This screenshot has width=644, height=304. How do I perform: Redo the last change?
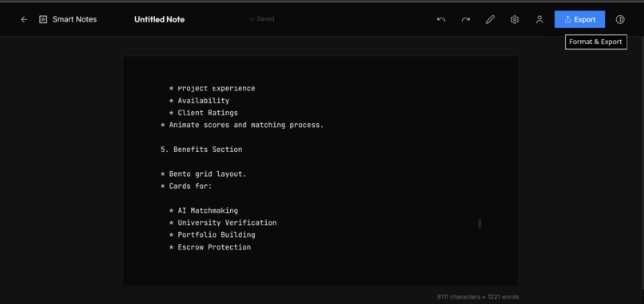point(465,19)
